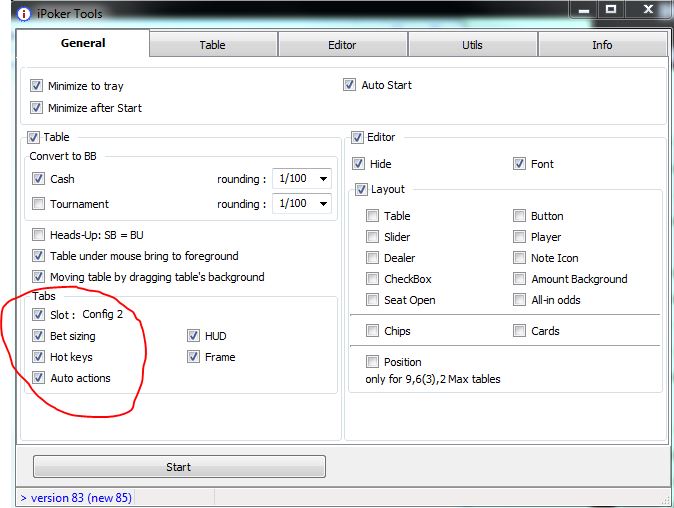Toggle the Editor group checkbox
This screenshot has height=508, width=674.
pyautogui.click(x=357, y=138)
